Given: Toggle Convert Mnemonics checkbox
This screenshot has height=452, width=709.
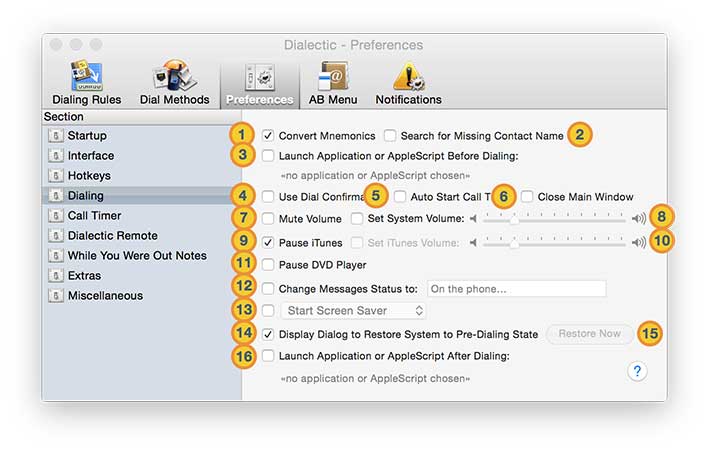Looking at the screenshot, I should click(x=268, y=135).
